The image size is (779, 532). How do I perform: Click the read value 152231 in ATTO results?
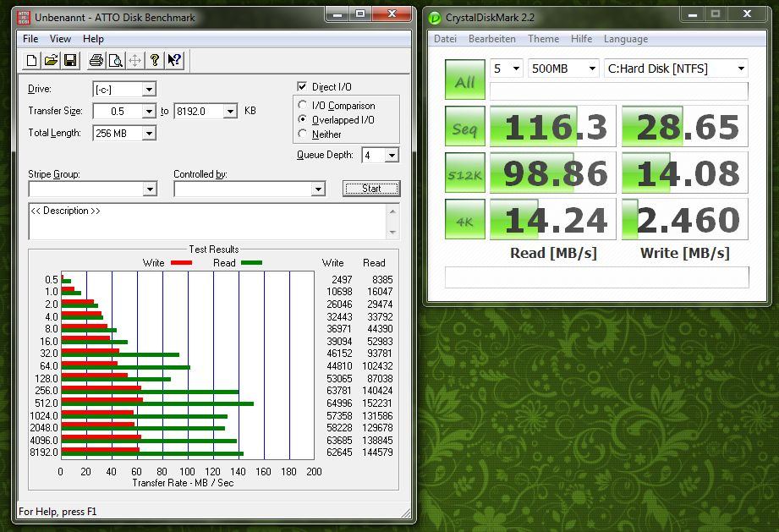pyautogui.click(x=377, y=403)
